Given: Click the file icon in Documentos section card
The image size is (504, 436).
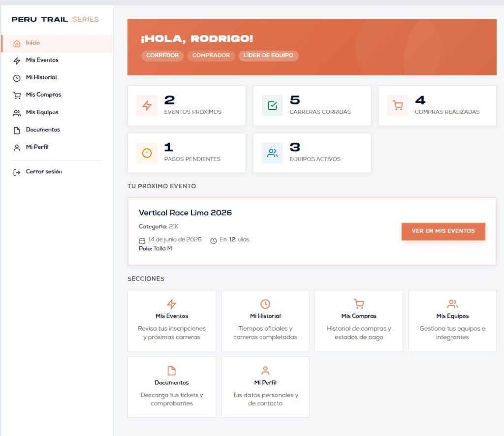Looking at the screenshot, I should (x=172, y=370).
